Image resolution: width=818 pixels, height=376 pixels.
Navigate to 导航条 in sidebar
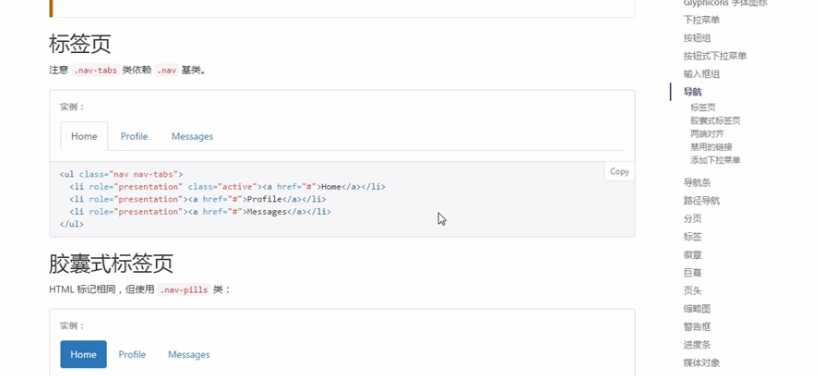[x=697, y=183]
